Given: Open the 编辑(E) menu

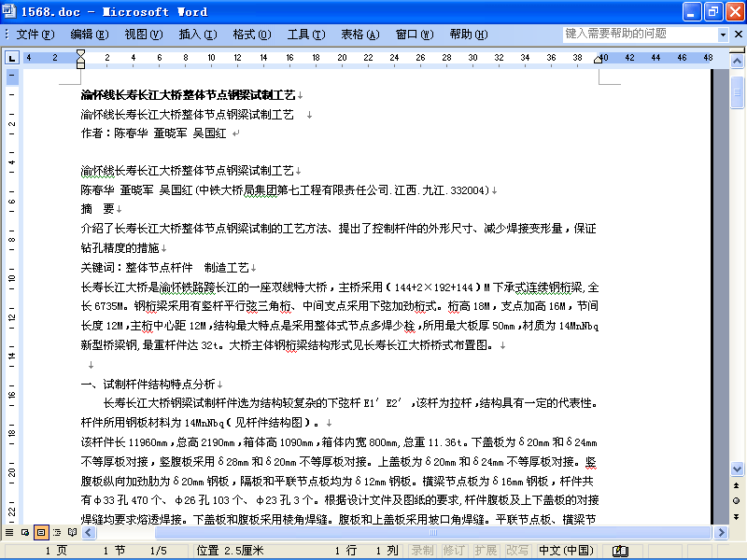Looking at the screenshot, I should tap(90, 35).
